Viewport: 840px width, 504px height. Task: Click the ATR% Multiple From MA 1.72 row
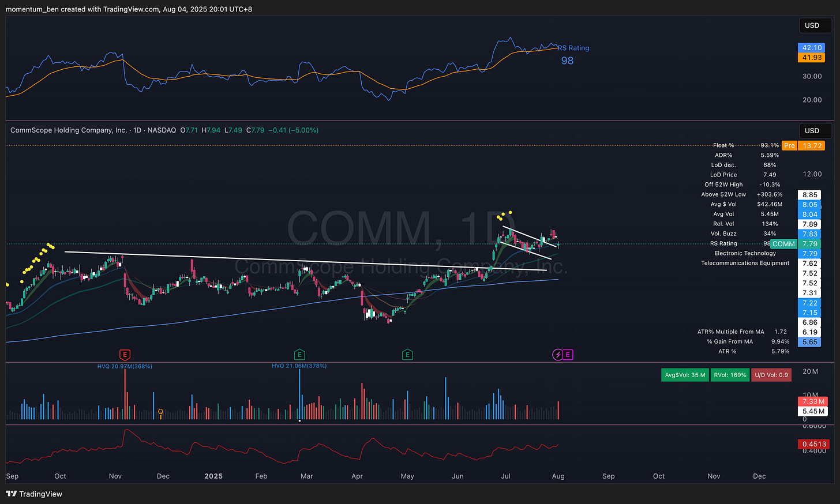[x=742, y=332]
